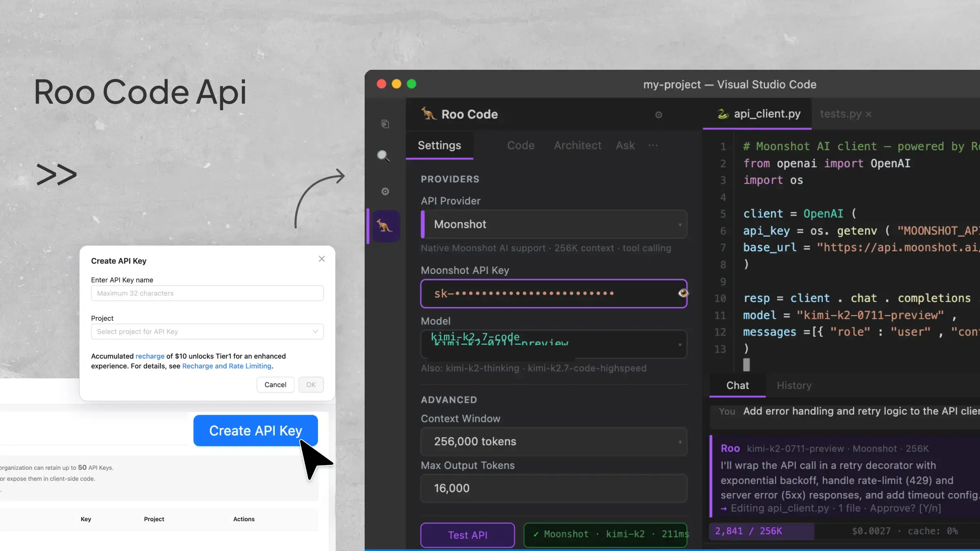980x551 pixels.
Task: Click the Project column header
Action: click(x=154, y=519)
